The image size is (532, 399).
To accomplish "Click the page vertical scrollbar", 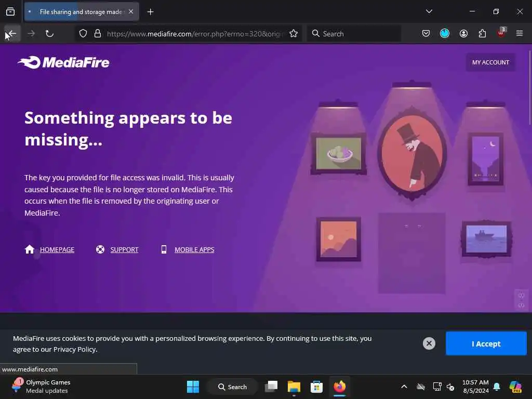I will (x=529, y=88).
